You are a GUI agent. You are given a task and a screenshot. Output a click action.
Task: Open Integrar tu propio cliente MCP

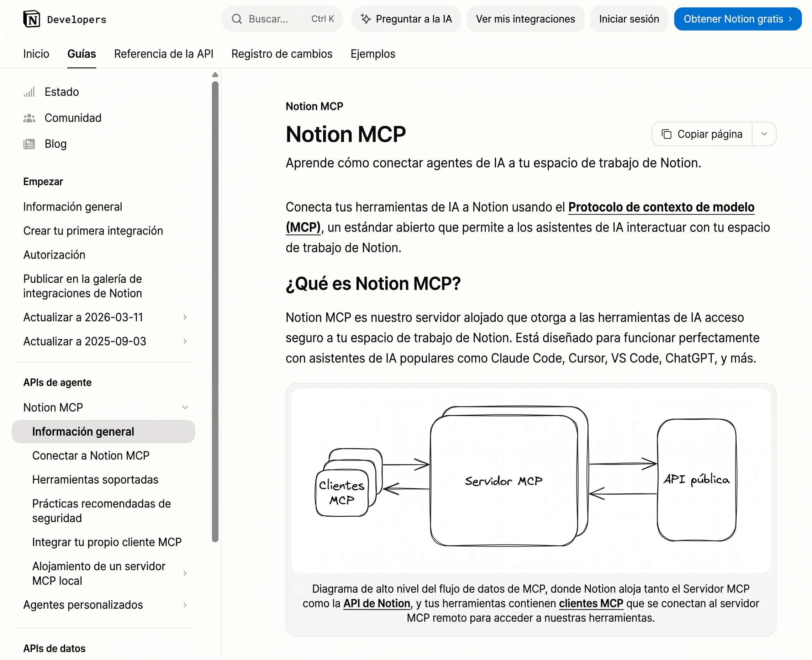tap(107, 542)
